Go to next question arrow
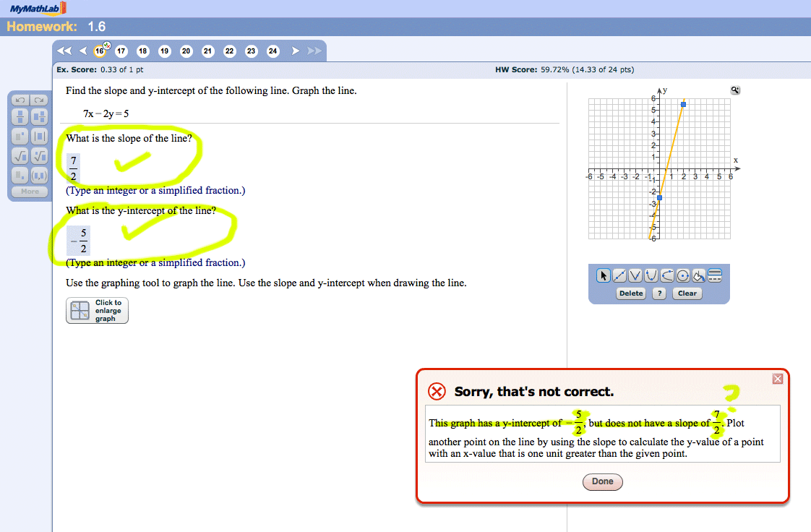This screenshot has width=811, height=532. (296, 51)
